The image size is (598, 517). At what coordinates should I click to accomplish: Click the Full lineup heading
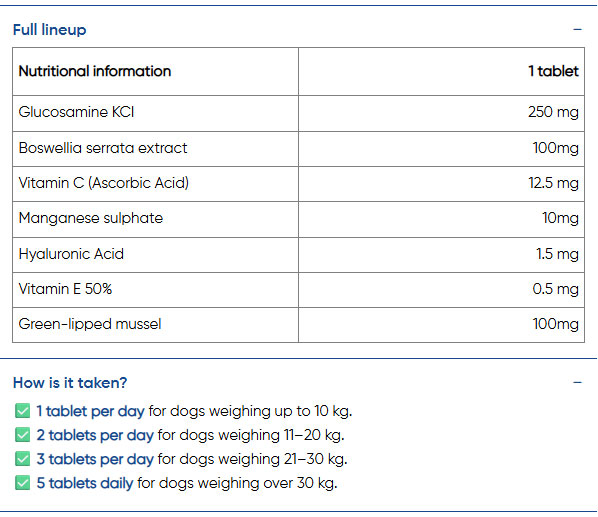50,30
